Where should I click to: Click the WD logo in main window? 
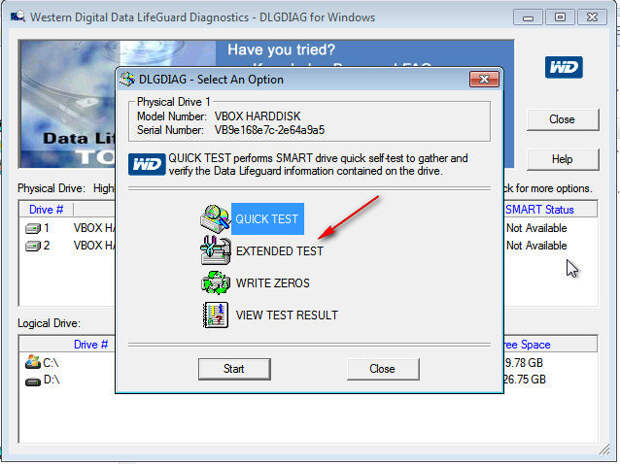pos(561,67)
